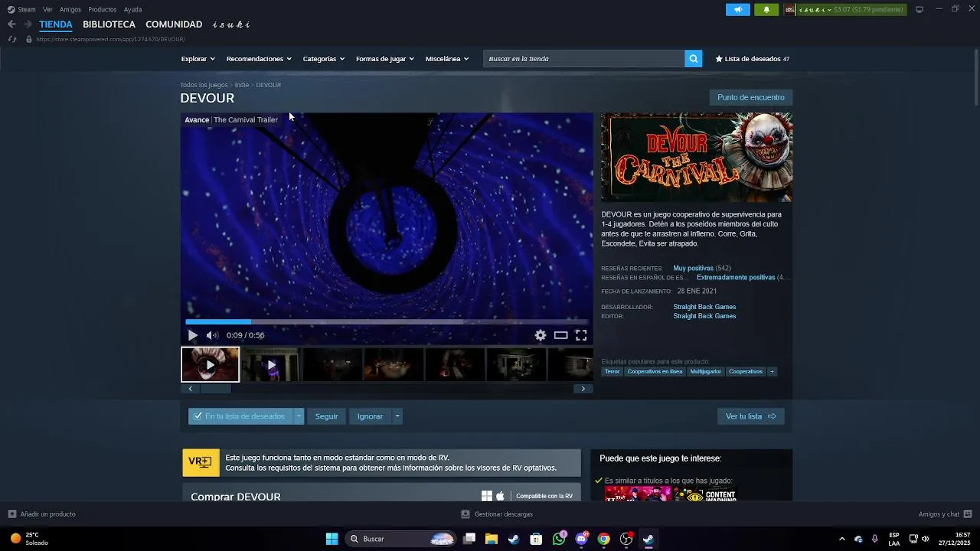Click the Ignorar button

tap(370, 416)
